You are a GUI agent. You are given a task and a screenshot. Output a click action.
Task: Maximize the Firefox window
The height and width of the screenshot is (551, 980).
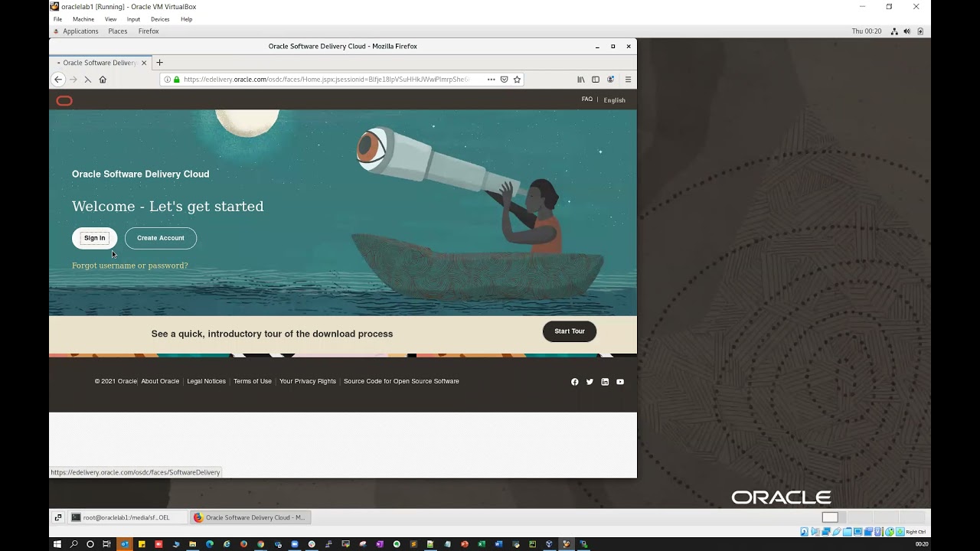tap(612, 47)
